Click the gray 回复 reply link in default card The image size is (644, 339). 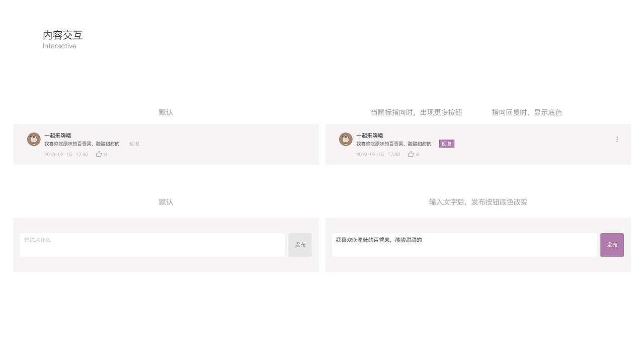pos(134,143)
